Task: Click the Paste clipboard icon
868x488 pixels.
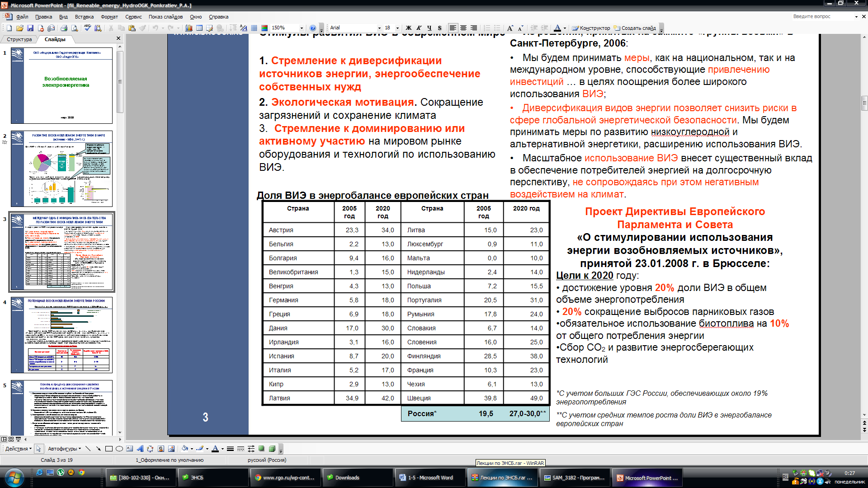Action: point(132,28)
